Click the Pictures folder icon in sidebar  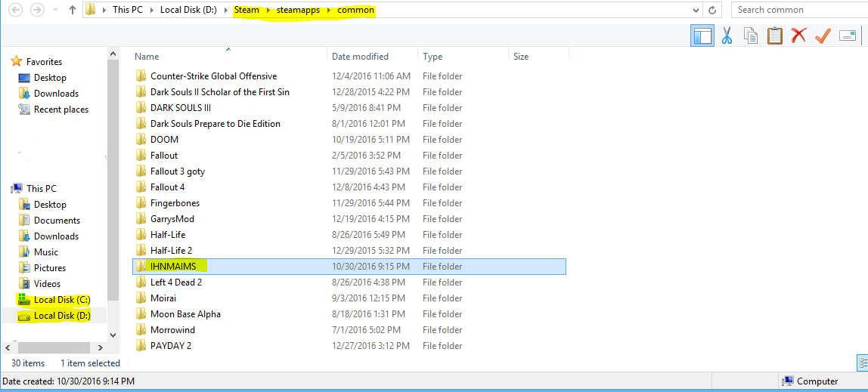(23, 267)
